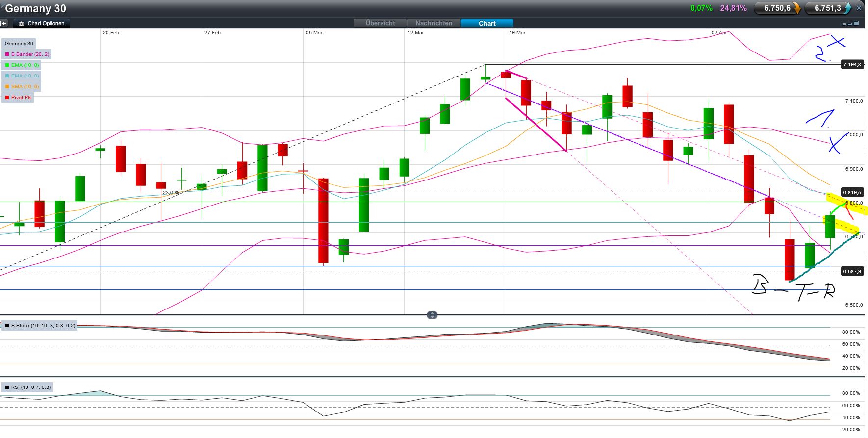Click the 23,6 % Fibonacci level label
Image resolution: width=868 pixels, height=438 pixels.
pyautogui.click(x=171, y=193)
